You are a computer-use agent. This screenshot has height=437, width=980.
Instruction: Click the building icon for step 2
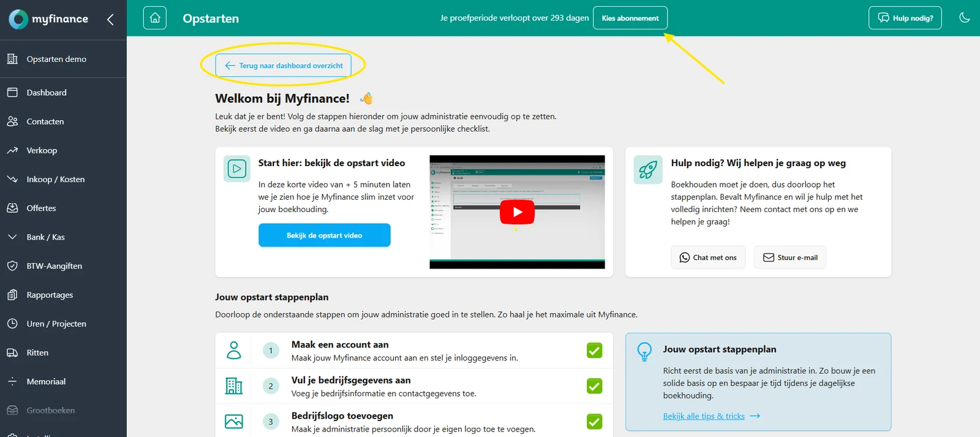click(234, 386)
